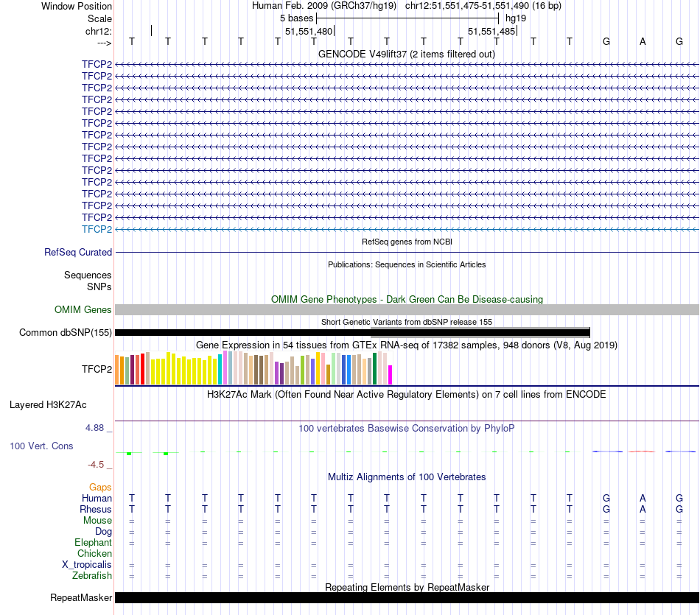Click the A base in Rhesus row
Viewport: 700px width, 615px height.
643,509
